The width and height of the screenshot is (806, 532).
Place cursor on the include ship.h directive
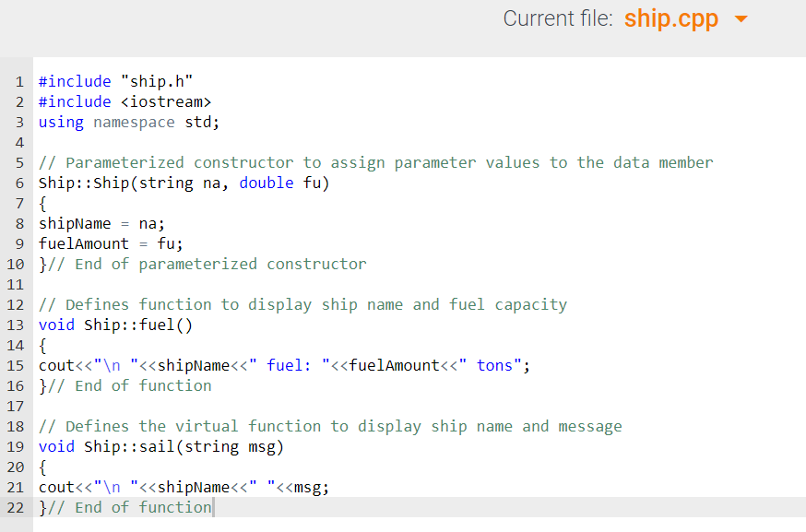(x=101, y=81)
